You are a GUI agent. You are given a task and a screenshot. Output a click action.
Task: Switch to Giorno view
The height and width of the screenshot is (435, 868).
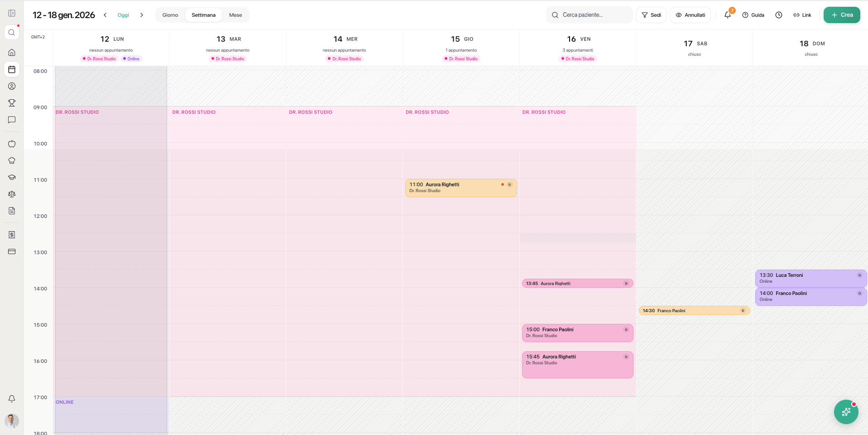tap(170, 15)
